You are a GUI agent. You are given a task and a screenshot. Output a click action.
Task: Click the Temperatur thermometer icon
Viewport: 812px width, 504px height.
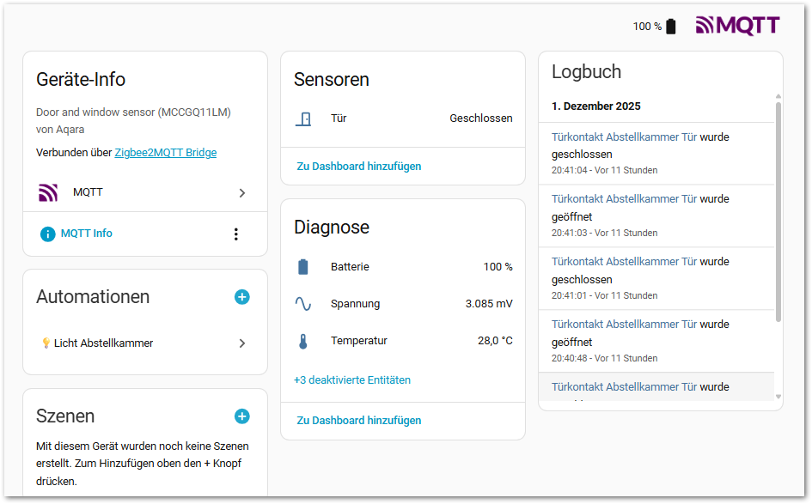point(303,341)
